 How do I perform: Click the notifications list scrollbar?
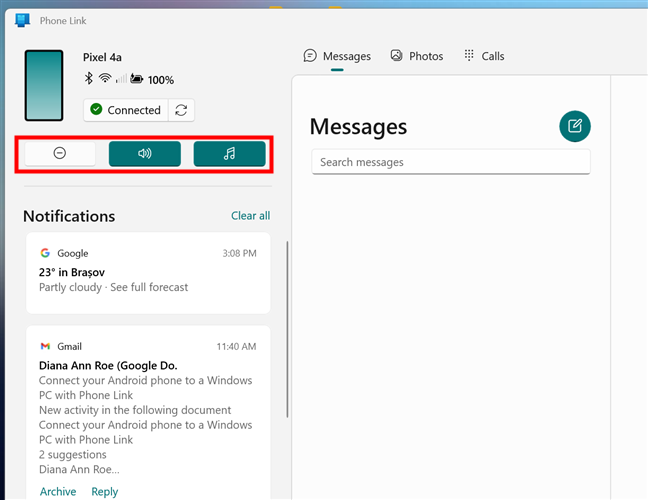click(287, 329)
